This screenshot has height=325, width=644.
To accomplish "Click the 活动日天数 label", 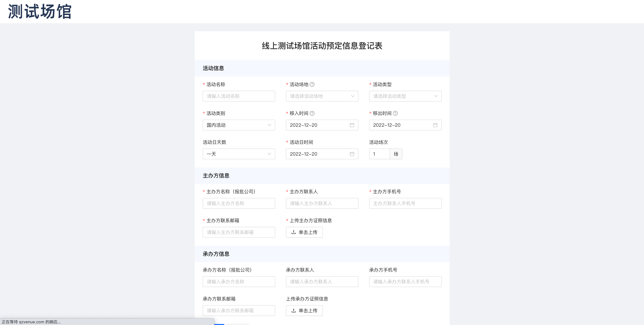I will [x=214, y=142].
